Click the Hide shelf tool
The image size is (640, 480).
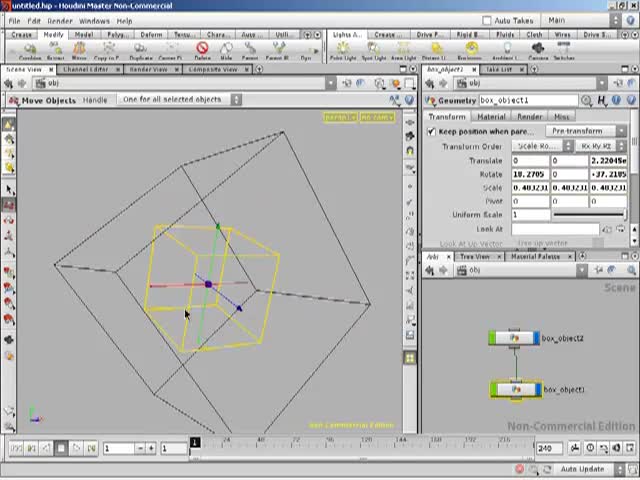tap(226, 52)
